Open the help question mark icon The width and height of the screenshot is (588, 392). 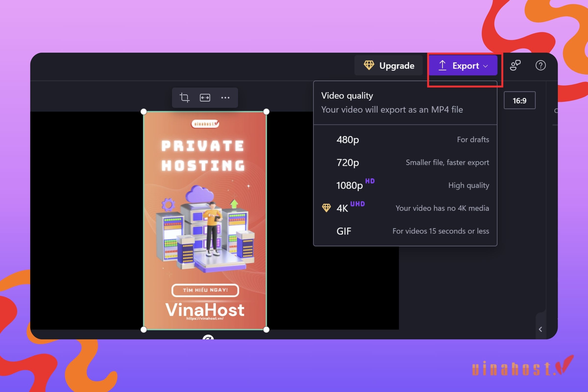(x=540, y=65)
